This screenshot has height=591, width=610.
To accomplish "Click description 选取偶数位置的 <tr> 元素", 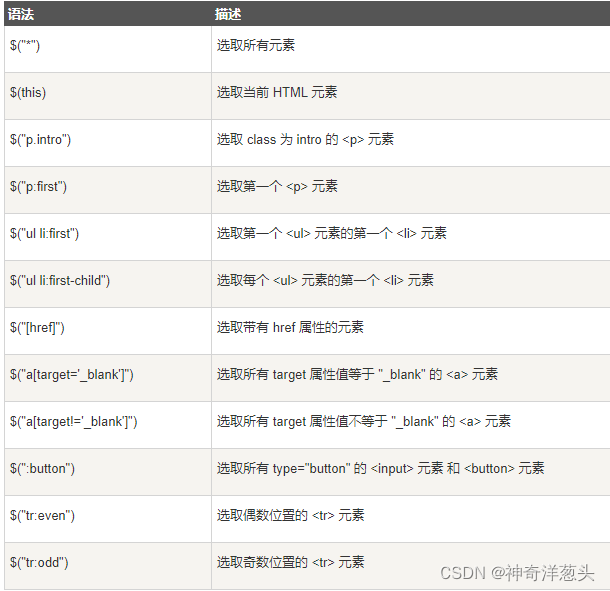I will (291, 516).
